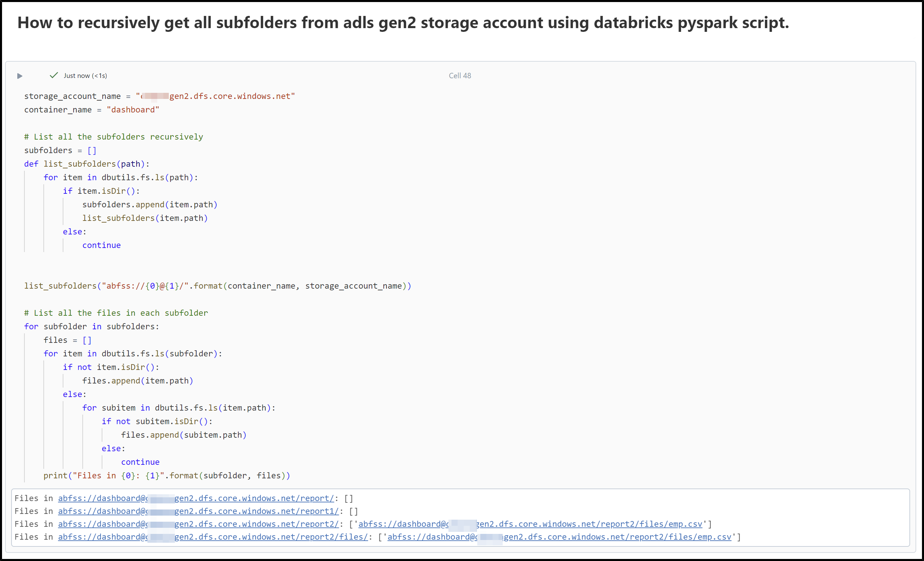This screenshot has height=561, width=924.
Task: Select the 'Cell 48' label
Action: (x=459, y=75)
